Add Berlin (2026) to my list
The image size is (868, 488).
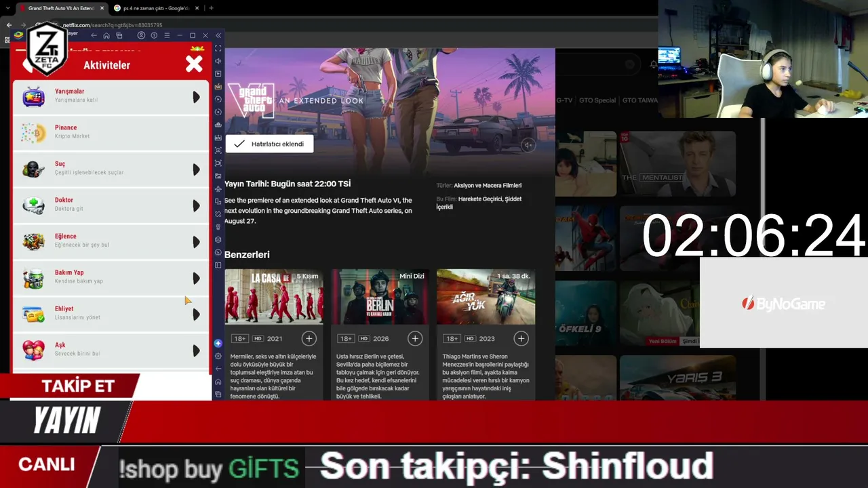(415, 338)
